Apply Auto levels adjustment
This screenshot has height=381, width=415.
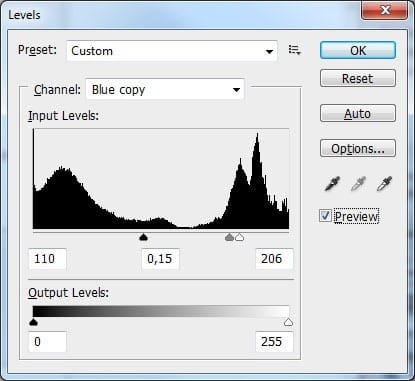click(x=358, y=113)
